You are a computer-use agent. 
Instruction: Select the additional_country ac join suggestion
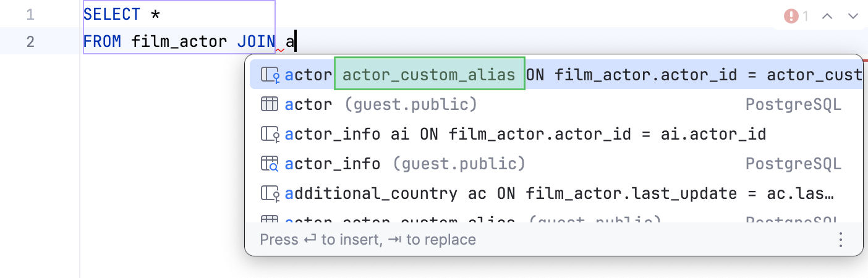click(x=556, y=193)
